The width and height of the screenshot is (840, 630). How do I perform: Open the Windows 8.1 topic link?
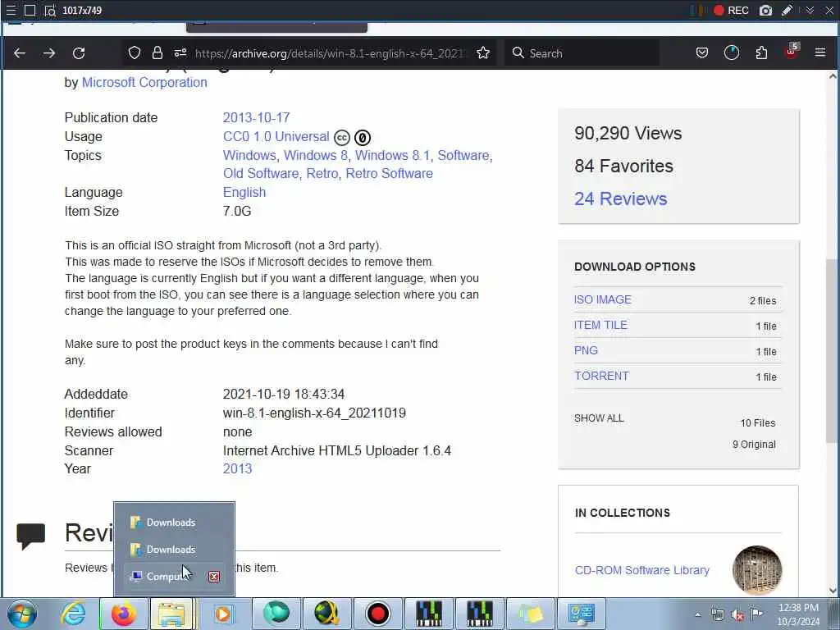click(x=392, y=155)
